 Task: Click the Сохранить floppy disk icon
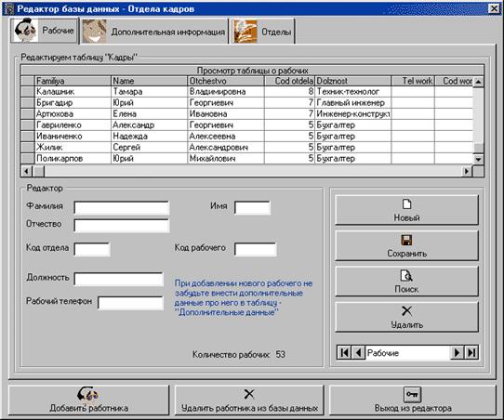(406, 240)
